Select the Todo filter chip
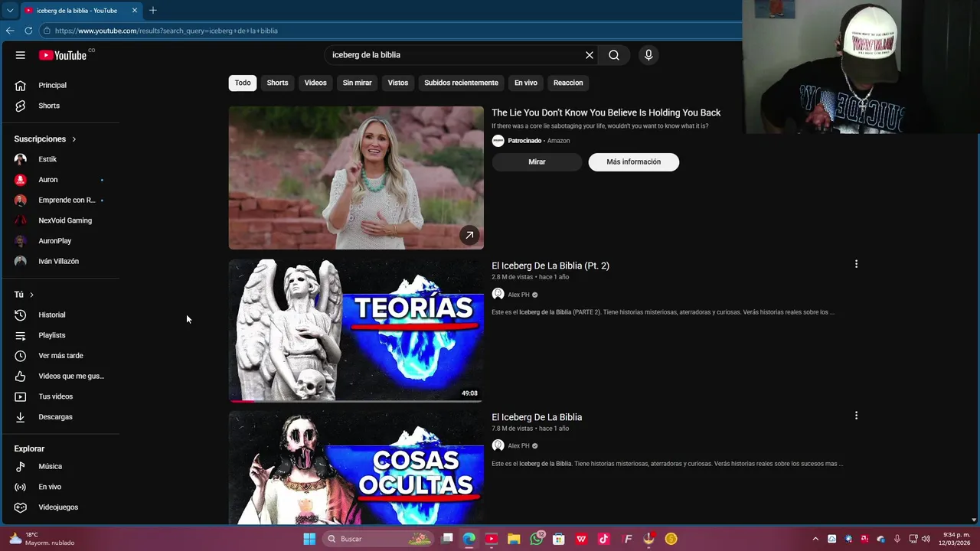The height and width of the screenshot is (551, 980). tap(243, 83)
